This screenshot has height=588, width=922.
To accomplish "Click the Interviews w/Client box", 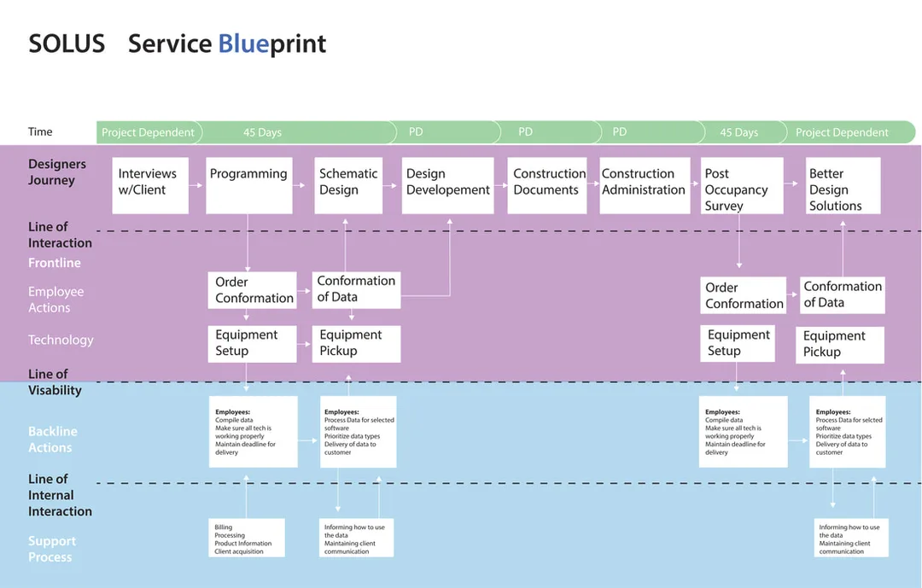I will click(150, 185).
